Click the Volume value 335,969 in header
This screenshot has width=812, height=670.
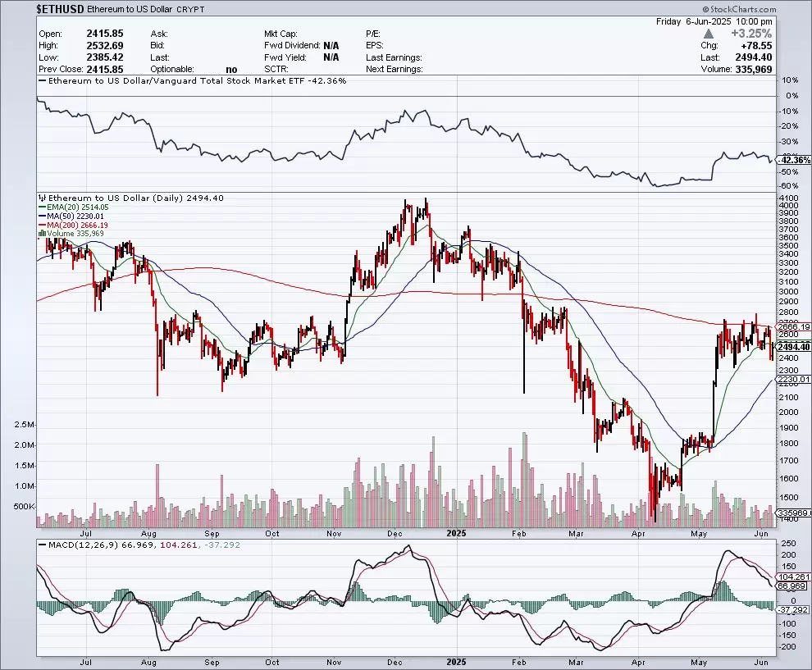tap(754, 70)
